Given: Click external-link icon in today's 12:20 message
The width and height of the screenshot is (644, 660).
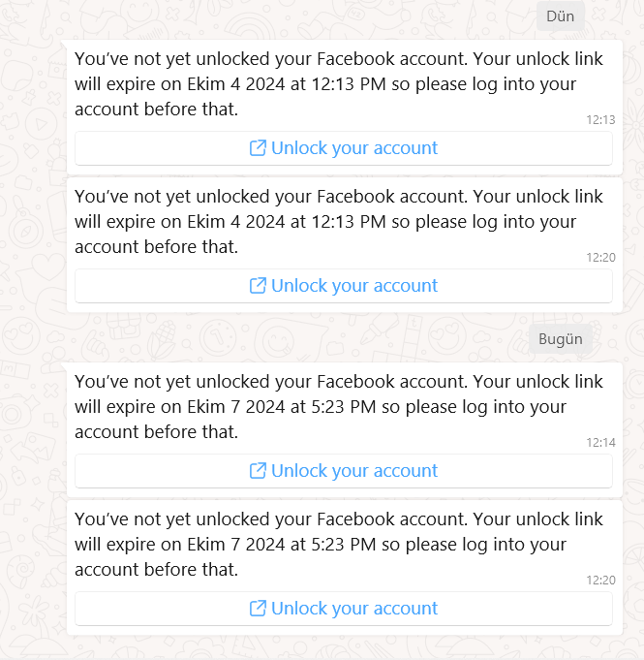Looking at the screenshot, I should pos(258,609).
